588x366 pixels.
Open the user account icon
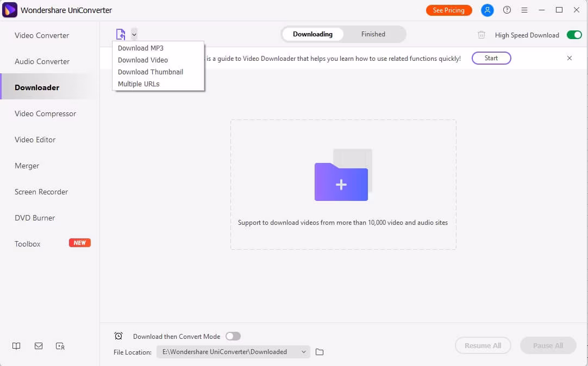[x=487, y=10]
